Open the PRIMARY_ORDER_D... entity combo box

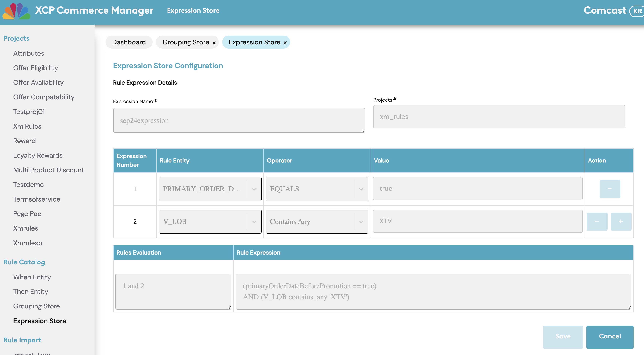click(210, 189)
